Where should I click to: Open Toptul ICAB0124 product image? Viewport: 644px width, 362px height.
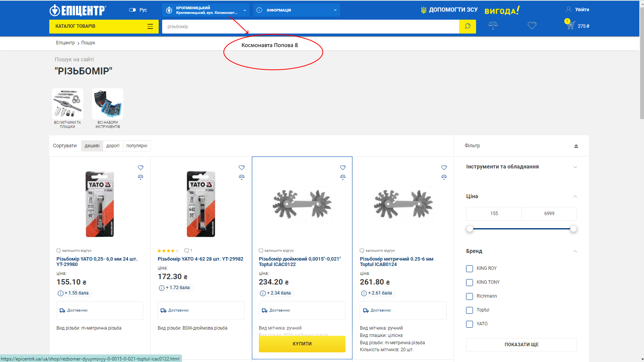pos(403,204)
